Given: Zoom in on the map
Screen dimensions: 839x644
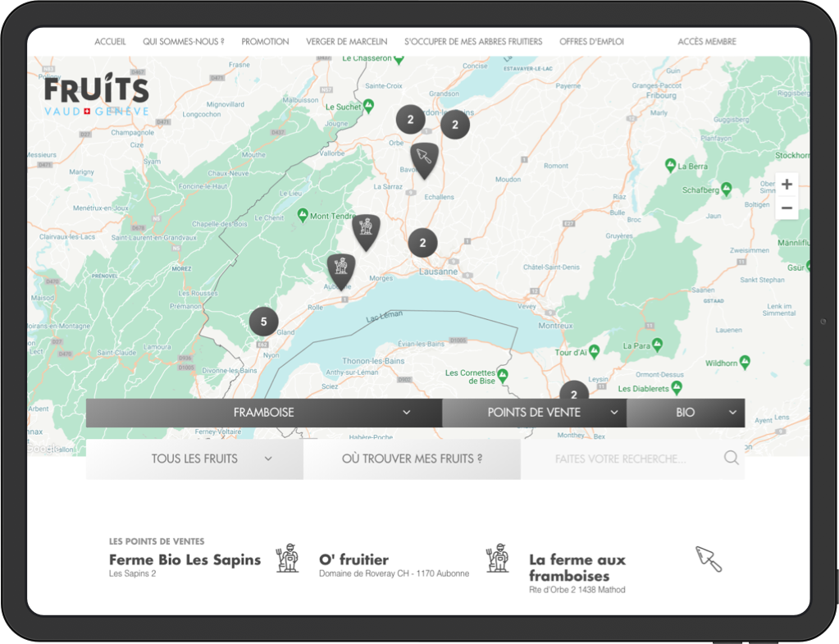Looking at the screenshot, I should click(787, 185).
